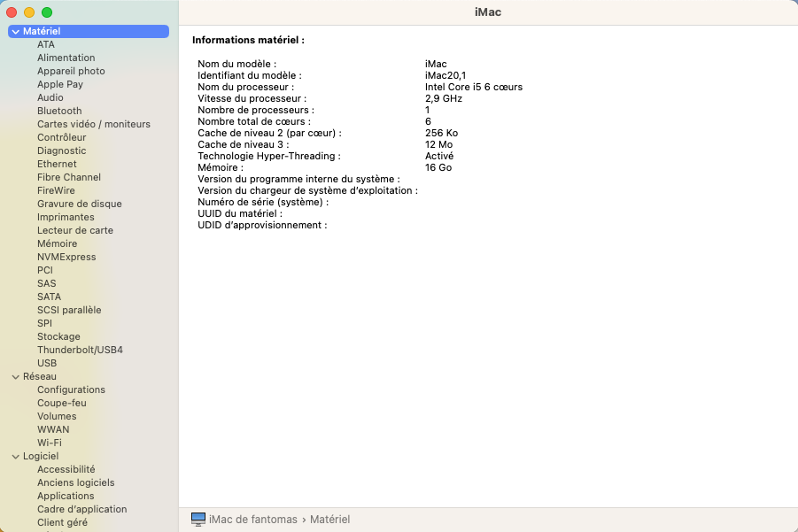Select Cadre d'application in the sidebar
798x532 pixels.
(82, 509)
